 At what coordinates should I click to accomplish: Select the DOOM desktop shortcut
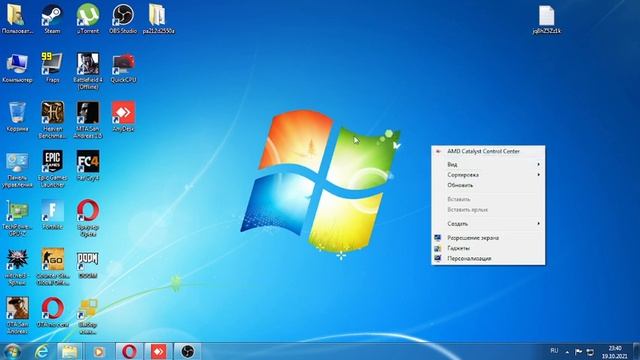(88, 264)
